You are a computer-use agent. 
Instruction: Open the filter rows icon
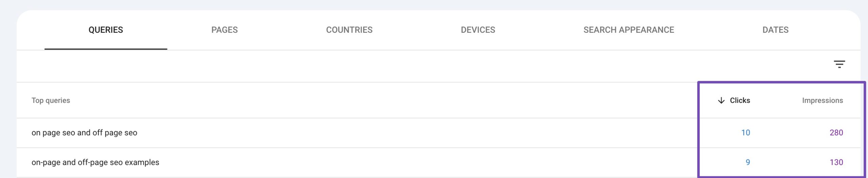839,64
